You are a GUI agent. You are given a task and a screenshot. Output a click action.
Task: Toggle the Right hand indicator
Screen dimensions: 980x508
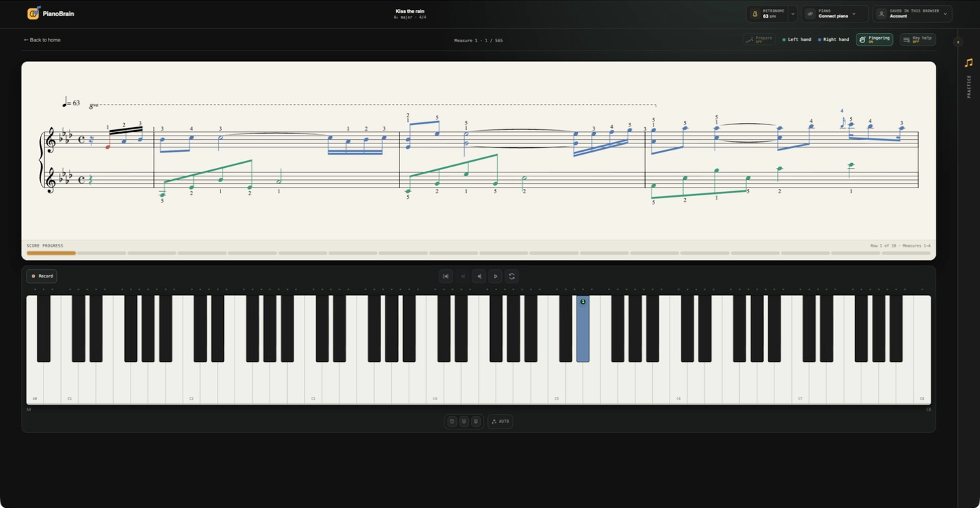click(x=833, y=39)
